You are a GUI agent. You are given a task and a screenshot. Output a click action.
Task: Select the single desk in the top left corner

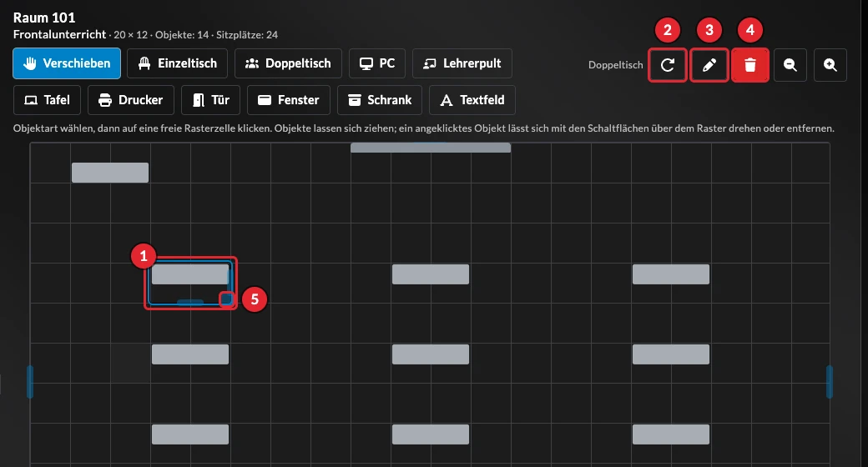click(x=110, y=173)
